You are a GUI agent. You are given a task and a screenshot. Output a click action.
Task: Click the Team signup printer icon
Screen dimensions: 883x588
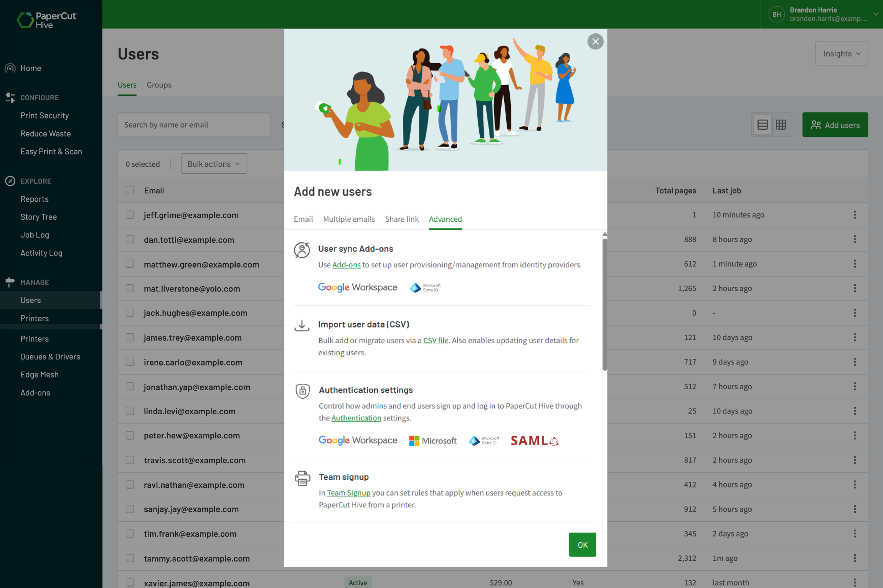click(302, 478)
